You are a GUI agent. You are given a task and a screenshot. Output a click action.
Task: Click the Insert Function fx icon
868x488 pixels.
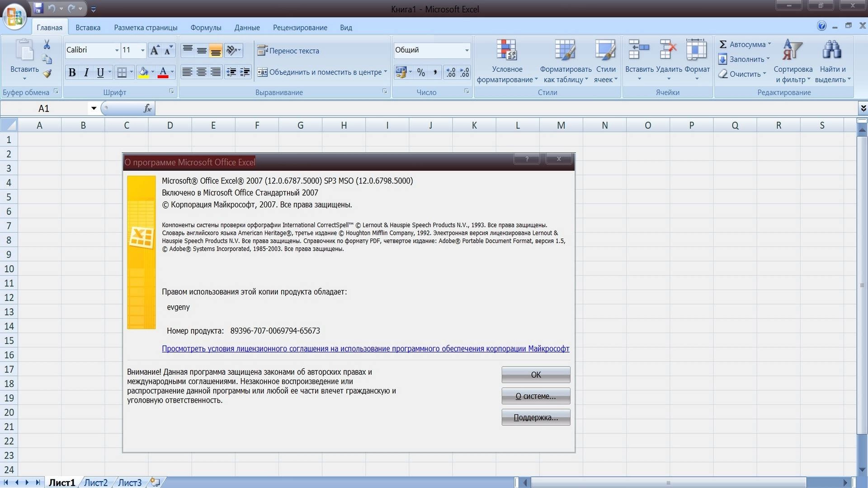147,108
